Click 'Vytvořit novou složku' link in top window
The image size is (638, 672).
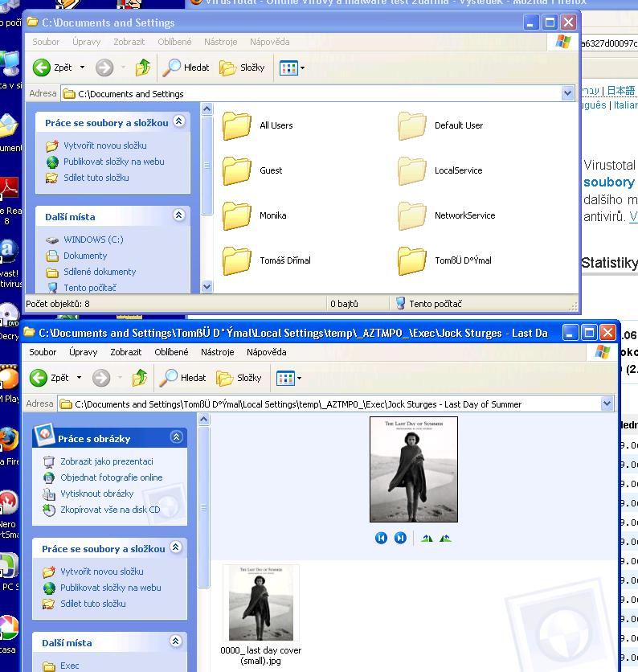[x=104, y=145]
